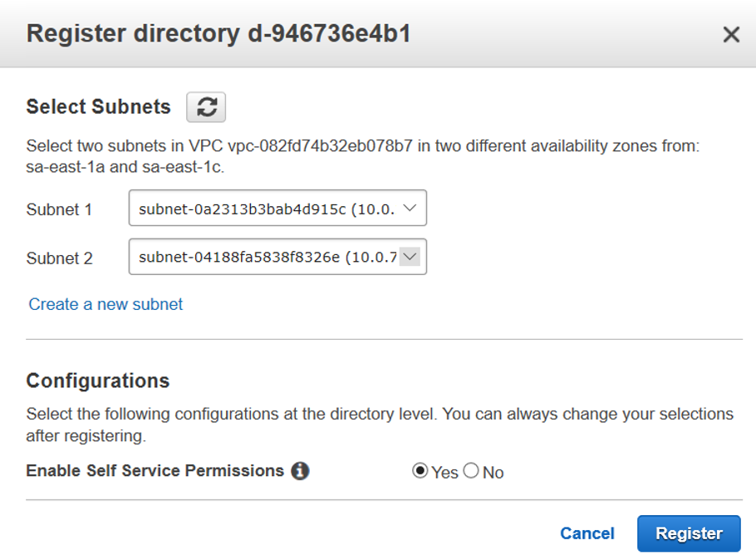This screenshot has height=560, width=756.
Task: Click the Configurations section heading
Action: coord(97,381)
